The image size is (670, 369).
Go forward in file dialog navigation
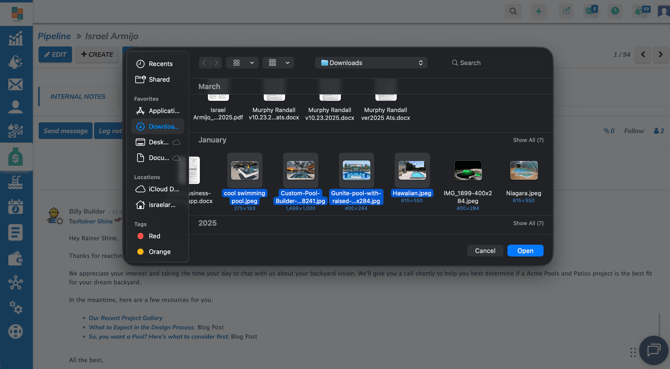(x=216, y=63)
